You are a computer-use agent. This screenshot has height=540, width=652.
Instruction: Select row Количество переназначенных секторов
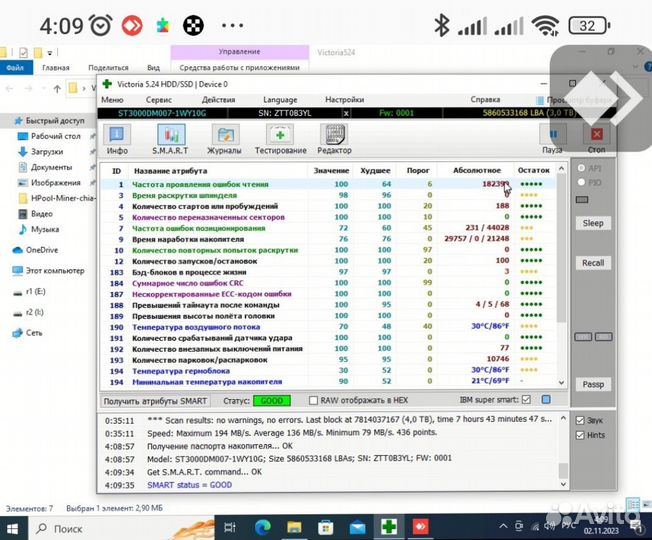(x=327, y=217)
